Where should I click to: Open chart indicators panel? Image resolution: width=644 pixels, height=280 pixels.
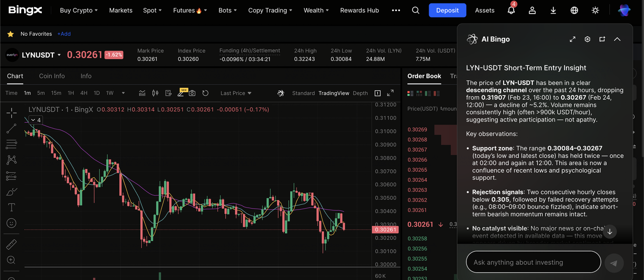[x=142, y=93]
